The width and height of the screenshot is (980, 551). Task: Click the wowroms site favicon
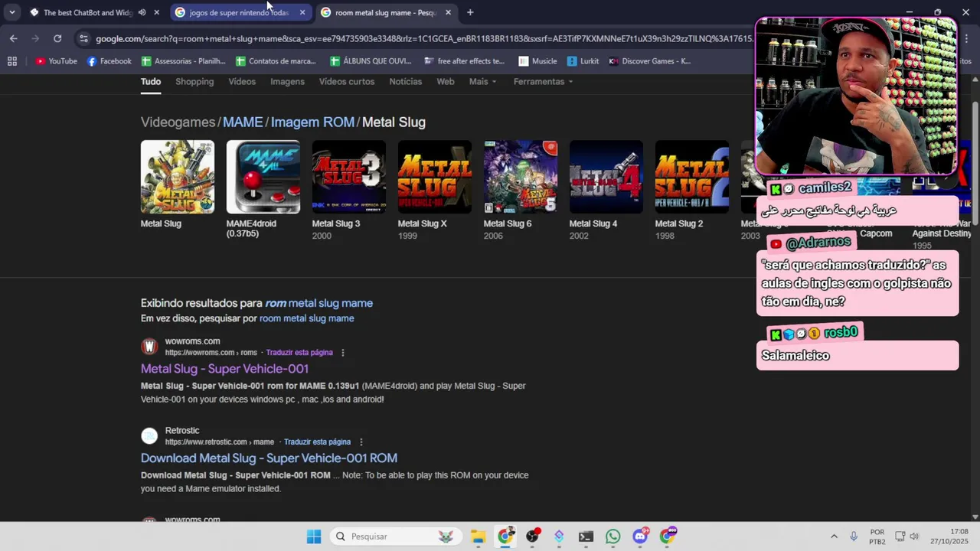pos(149,347)
